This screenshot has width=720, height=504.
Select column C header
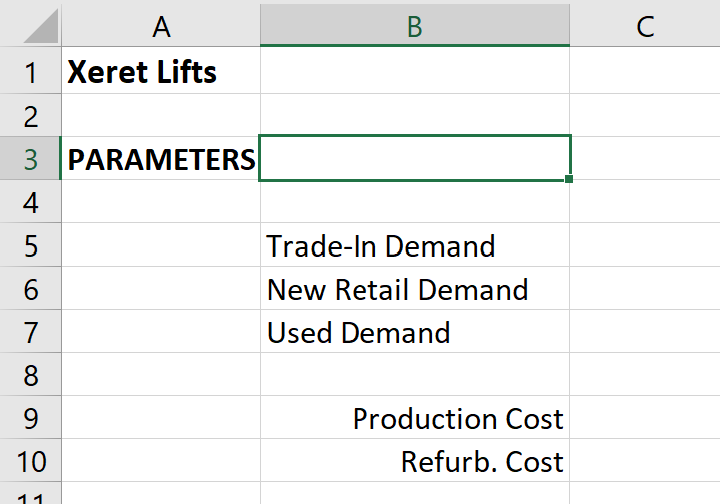(x=645, y=27)
